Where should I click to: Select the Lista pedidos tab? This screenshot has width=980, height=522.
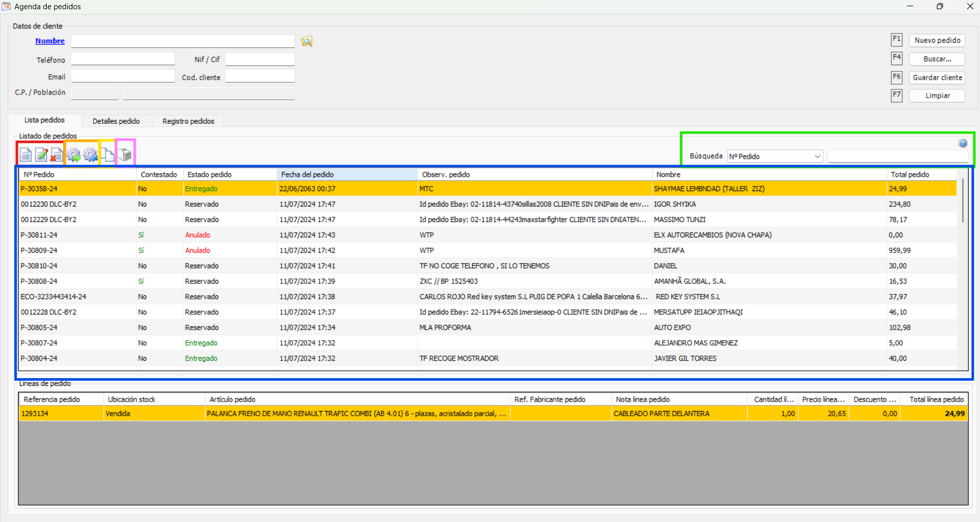pyautogui.click(x=44, y=120)
